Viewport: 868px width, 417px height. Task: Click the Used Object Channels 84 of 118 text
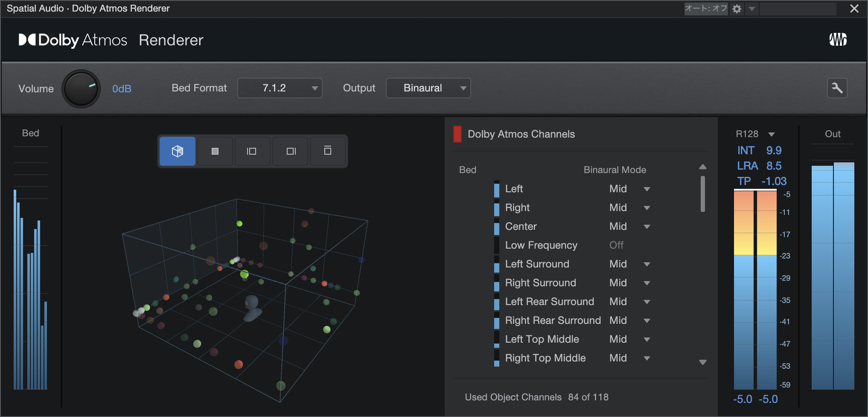pos(537,397)
